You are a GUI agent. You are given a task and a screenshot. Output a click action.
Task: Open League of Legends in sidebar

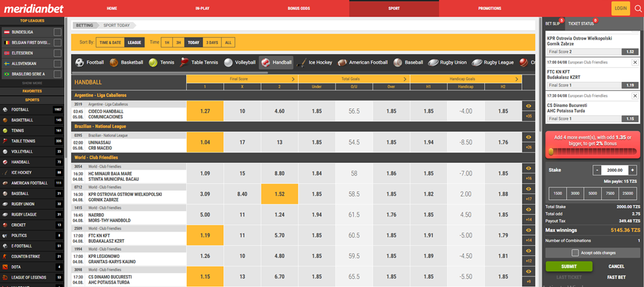click(32, 277)
